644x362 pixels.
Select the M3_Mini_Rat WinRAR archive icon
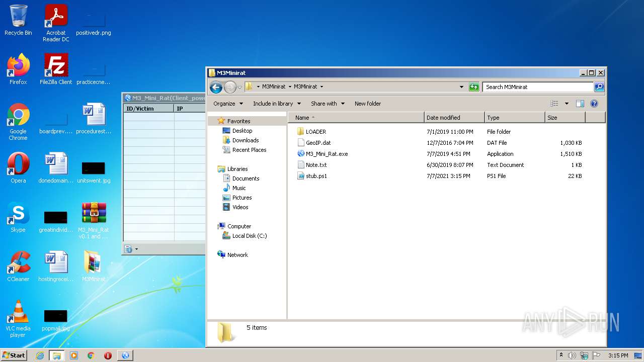tap(94, 220)
